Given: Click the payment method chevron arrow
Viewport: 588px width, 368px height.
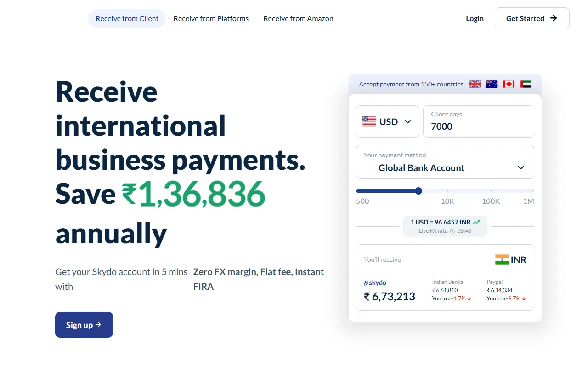Looking at the screenshot, I should [521, 167].
